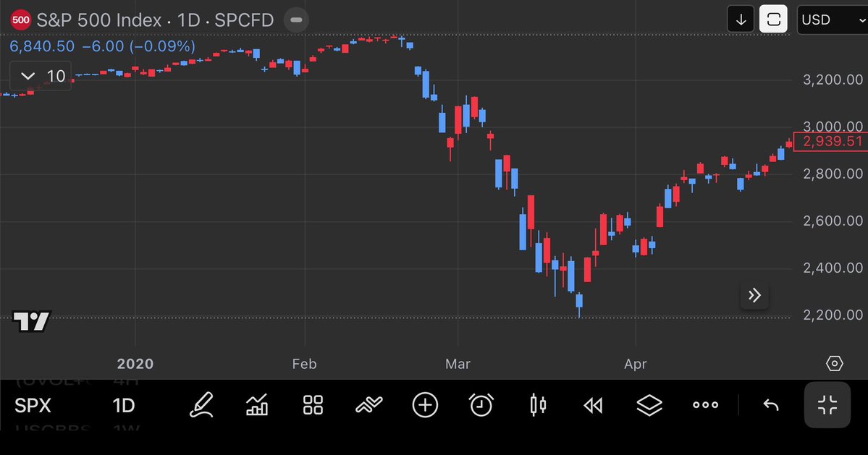Viewport: 868px width, 455px height.
Task: Change the 1D interval in bottom bar
Action: pos(124,405)
